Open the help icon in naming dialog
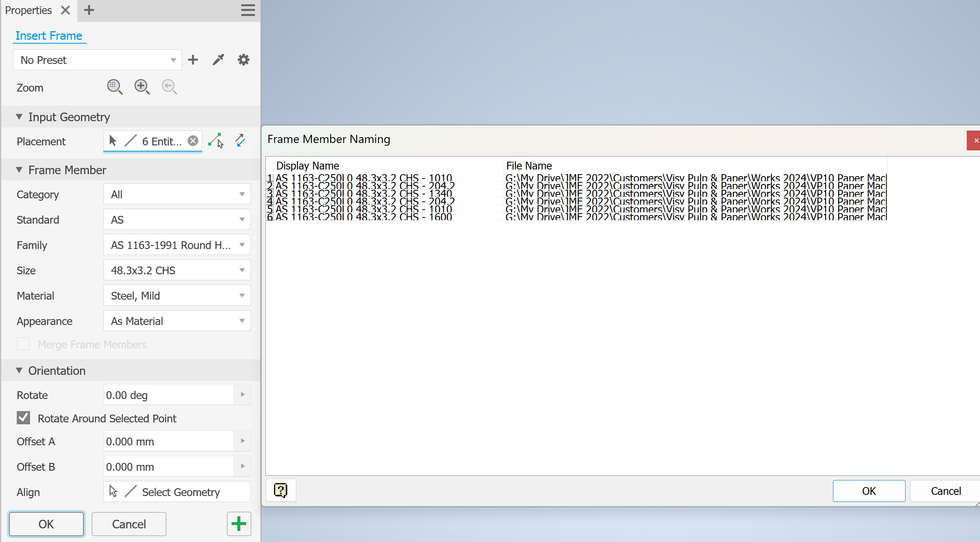This screenshot has height=542, width=980. pyautogui.click(x=281, y=490)
